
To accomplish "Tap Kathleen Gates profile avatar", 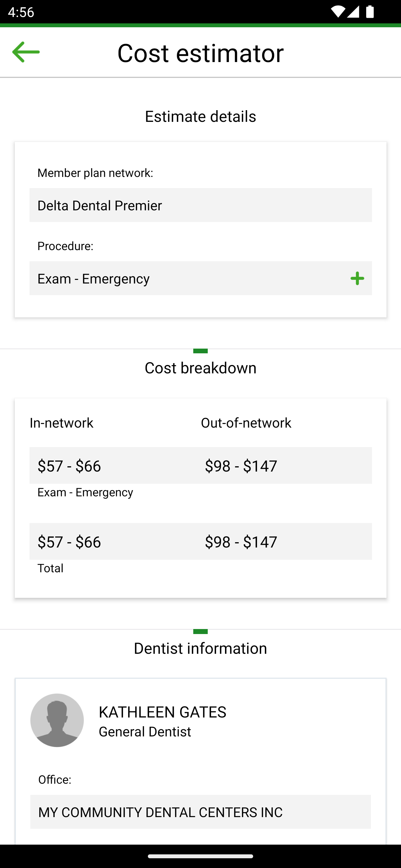I will click(57, 720).
